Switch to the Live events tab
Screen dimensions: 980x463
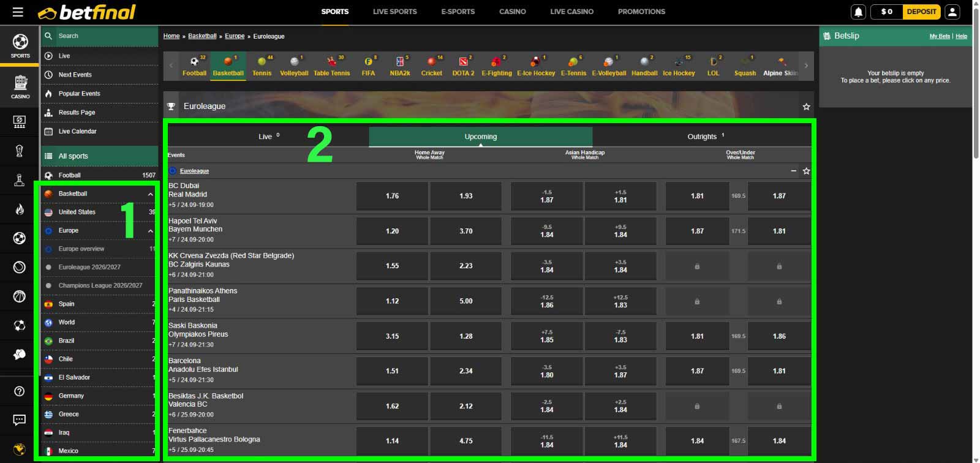[268, 137]
